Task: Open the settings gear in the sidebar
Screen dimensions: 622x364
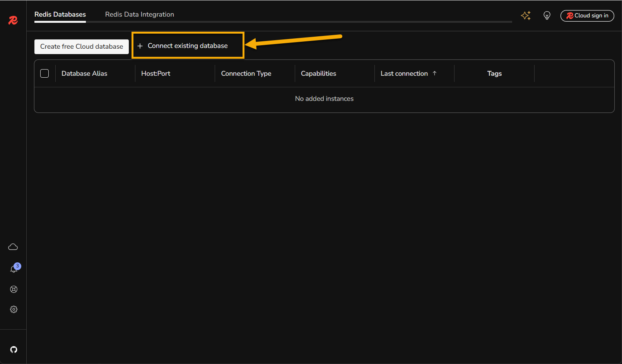Action: pyautogui.click(x=14, y=310)
